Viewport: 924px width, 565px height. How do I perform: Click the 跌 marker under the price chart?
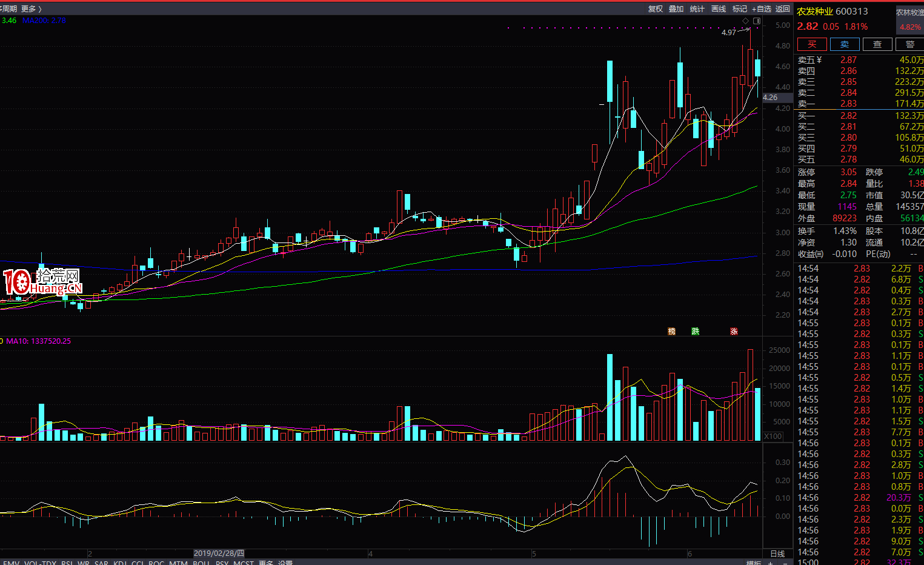click(695, 331)
